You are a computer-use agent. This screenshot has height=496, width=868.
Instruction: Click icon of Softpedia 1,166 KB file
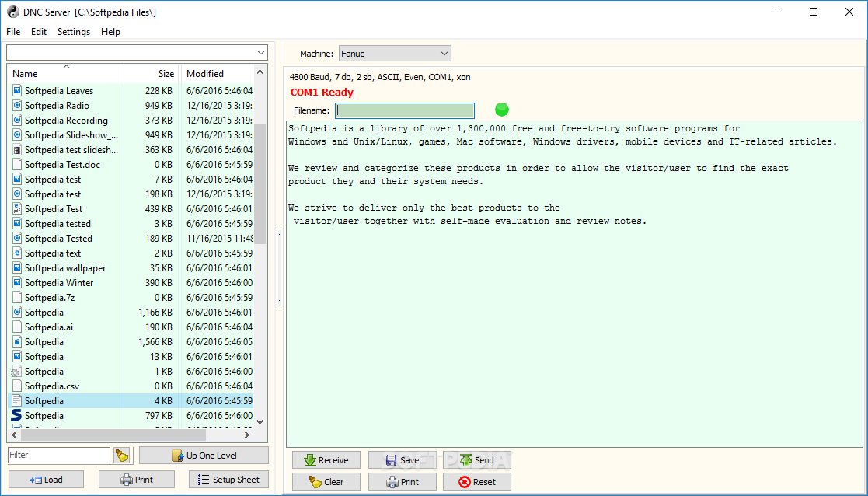coord(16,312)
